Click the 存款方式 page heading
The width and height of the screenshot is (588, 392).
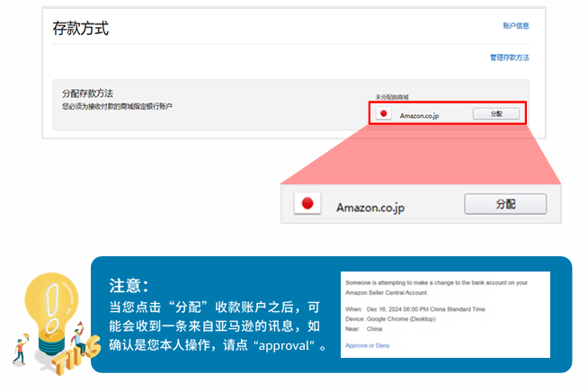(x=81, y=29)
